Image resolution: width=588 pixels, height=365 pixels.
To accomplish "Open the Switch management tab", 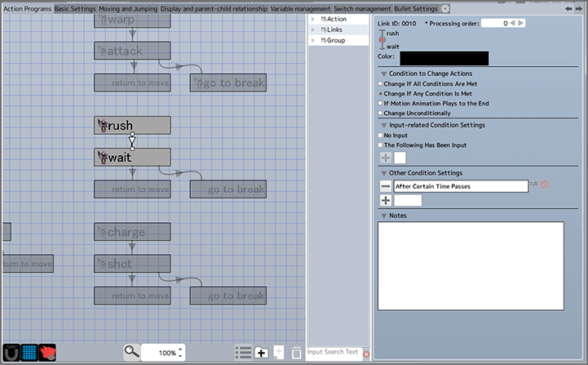I will coord(362,9).
